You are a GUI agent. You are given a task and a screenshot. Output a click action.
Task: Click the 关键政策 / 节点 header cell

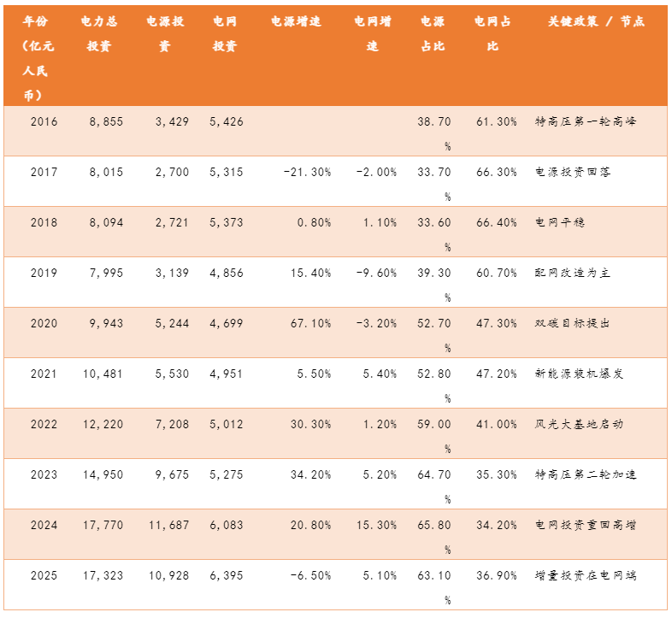pyautogui.click(x=595, y=22)
